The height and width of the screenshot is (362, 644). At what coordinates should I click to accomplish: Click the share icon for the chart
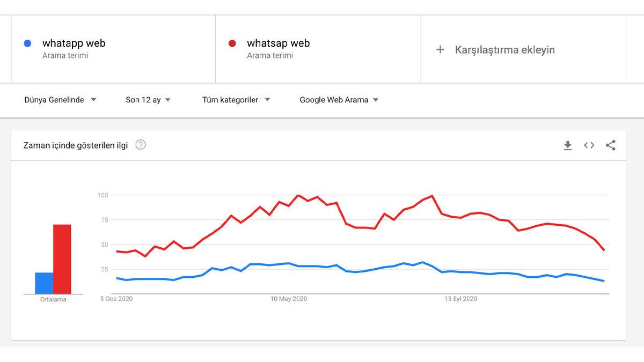coord(610,145)
